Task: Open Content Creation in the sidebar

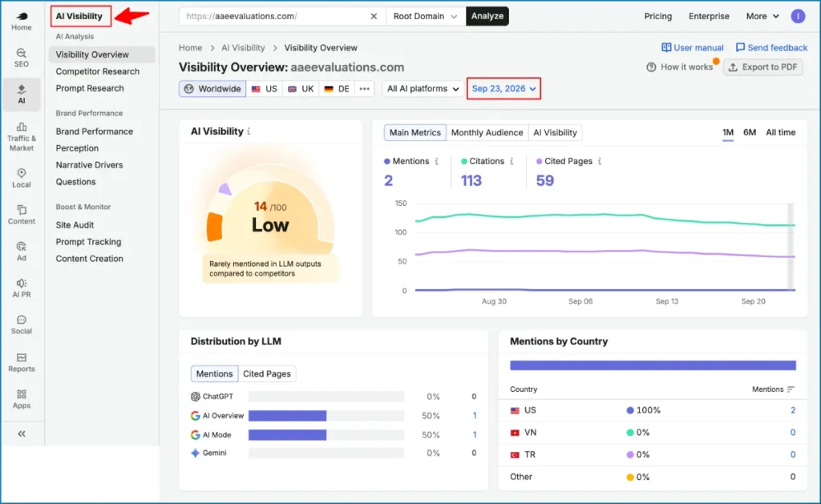Action: (x=89, y=259)
